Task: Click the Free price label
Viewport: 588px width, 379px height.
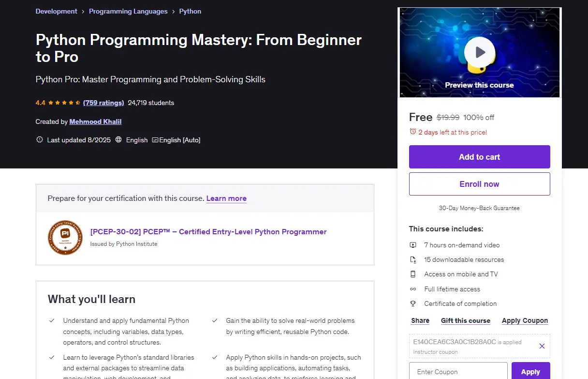Action: [421, 117]
